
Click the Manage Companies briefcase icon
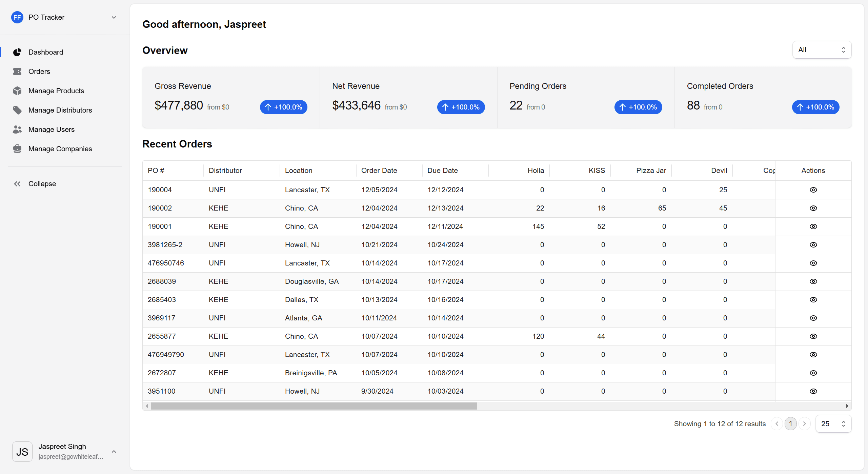[17, 149]
